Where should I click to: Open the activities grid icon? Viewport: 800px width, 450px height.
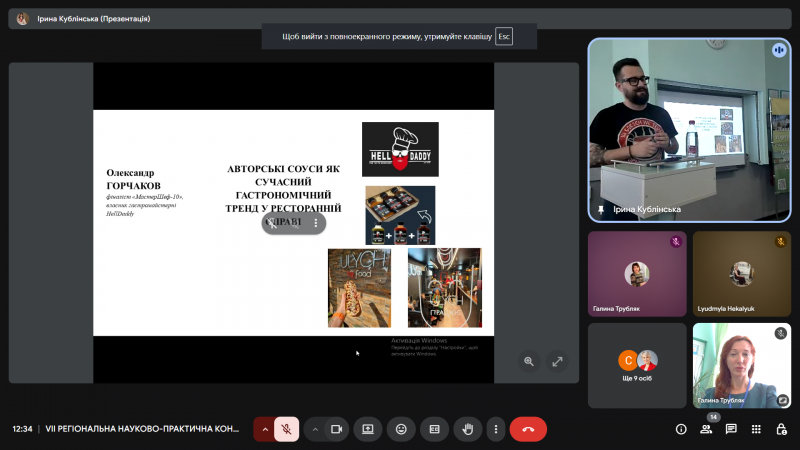click(x=756, y=429)
